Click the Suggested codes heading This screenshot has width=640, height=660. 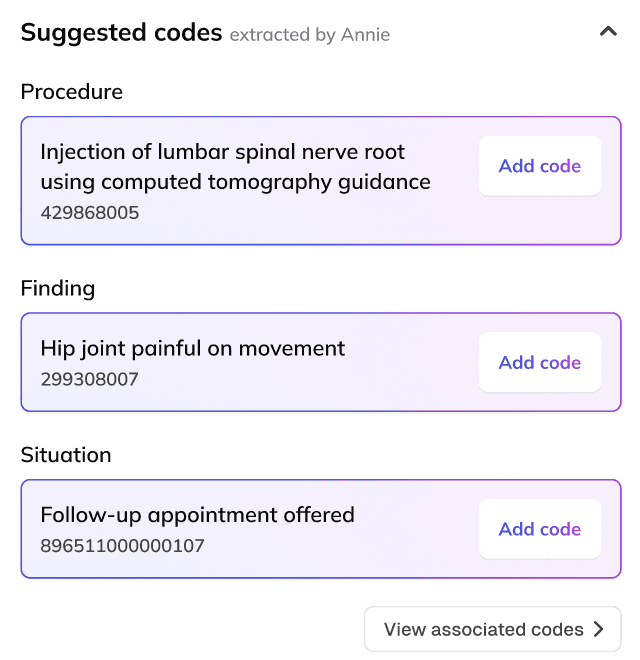point(121,33)
